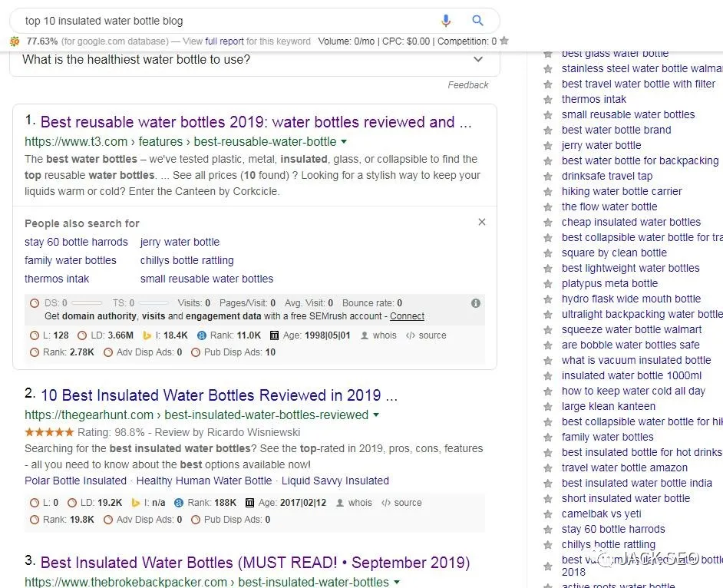
Task: View source for thegearhunt.com result
Action: [x=401, y=503]
